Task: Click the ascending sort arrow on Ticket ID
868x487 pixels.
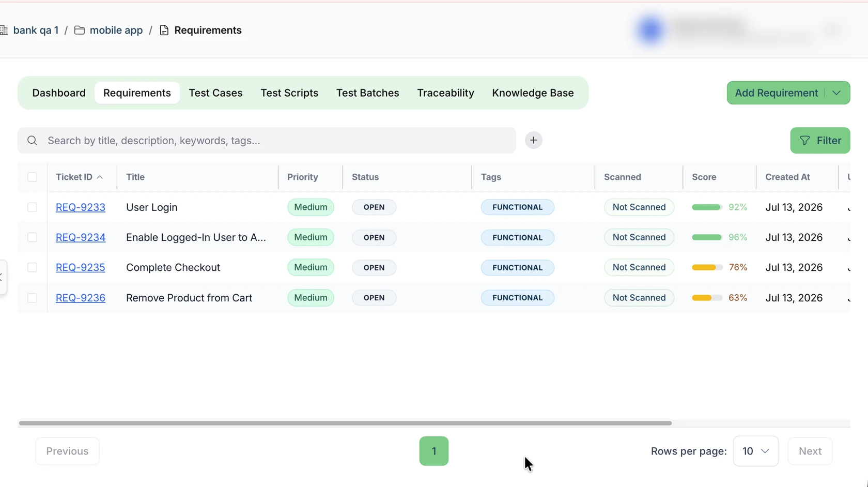Action: click(100, 177)
